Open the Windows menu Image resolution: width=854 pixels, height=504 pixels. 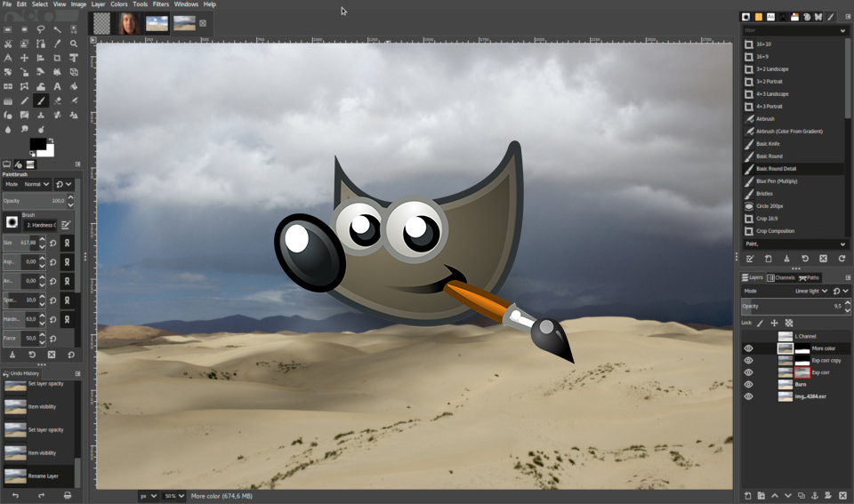[186, 4]
